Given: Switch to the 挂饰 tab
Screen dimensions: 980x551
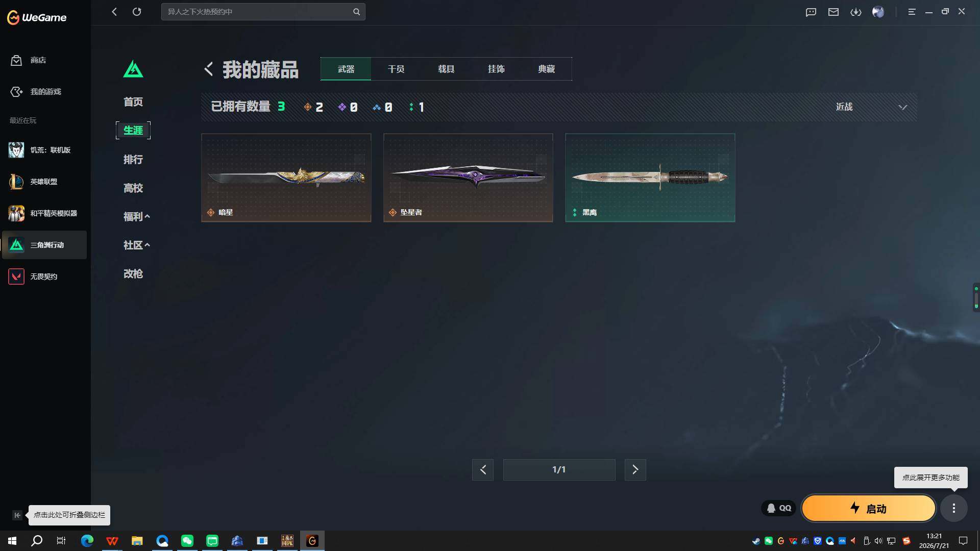Looking at the screenshot, I should 496,69.
